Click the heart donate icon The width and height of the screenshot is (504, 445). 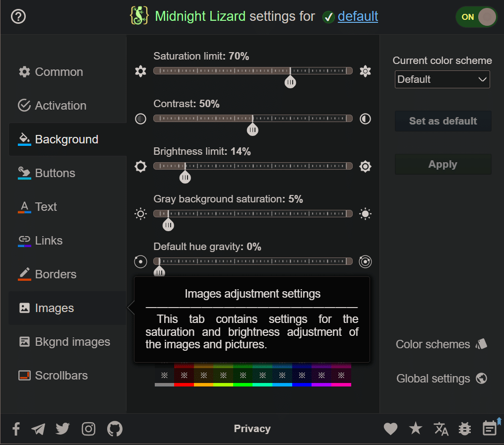pyautogui.click(x=390, y=429)
